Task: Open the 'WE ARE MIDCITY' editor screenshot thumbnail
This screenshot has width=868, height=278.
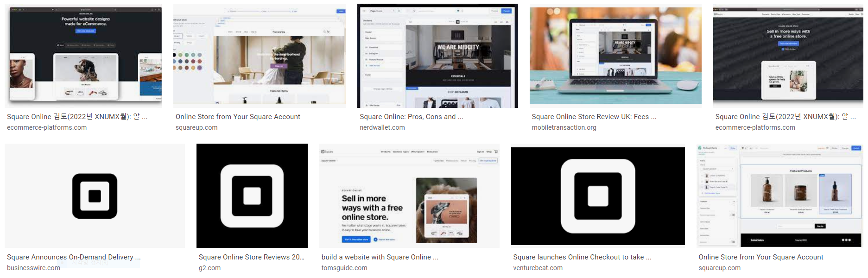Action: tap(437, 56)
